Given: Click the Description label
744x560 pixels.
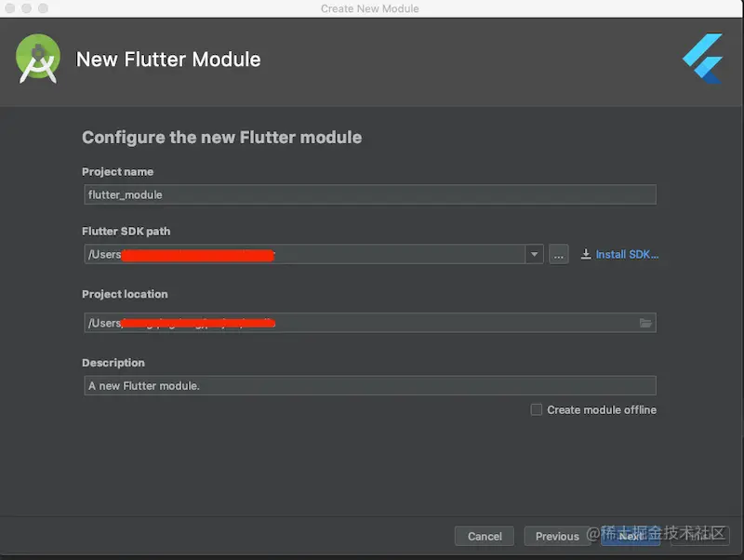Looking at the screenshot, I should (x=113, y=363).
